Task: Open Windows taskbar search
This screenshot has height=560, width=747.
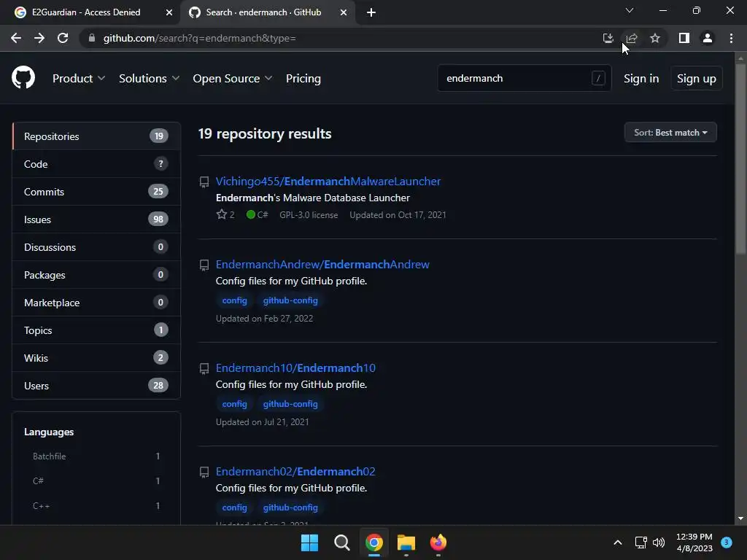Action: point(341,542)
